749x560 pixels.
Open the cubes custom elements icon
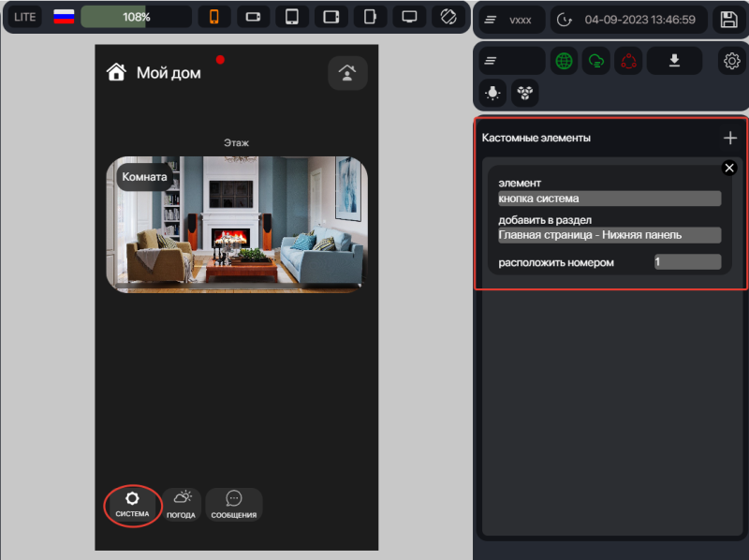pos(525,93)
